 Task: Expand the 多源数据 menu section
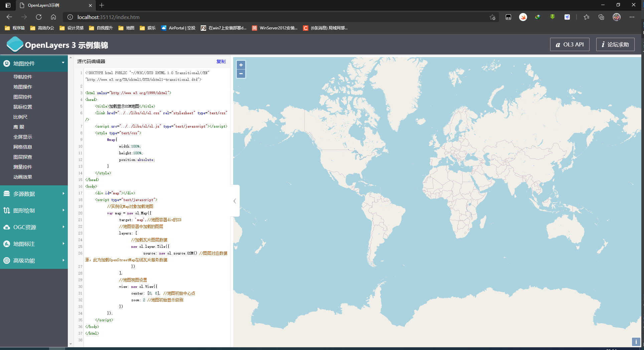[34, 194]
